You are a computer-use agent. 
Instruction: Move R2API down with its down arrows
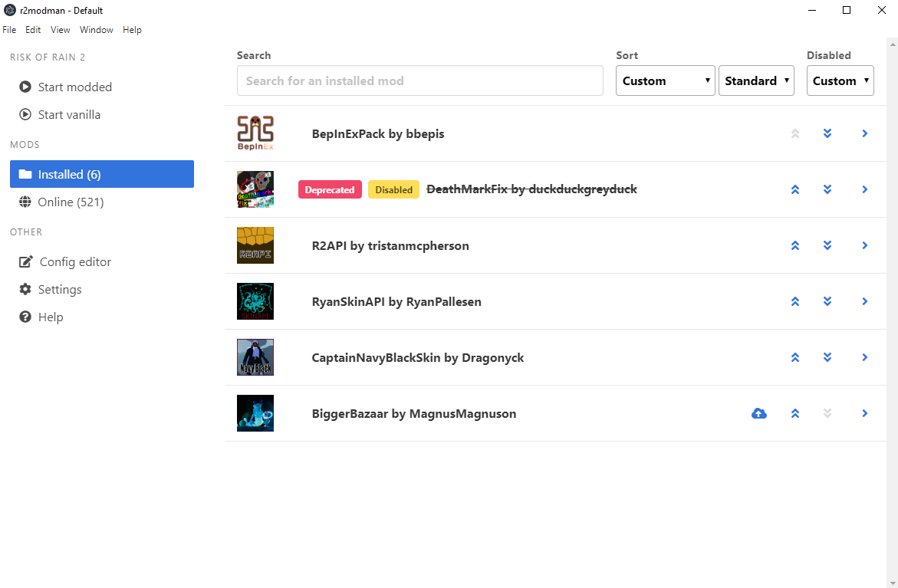click(827, 245)
